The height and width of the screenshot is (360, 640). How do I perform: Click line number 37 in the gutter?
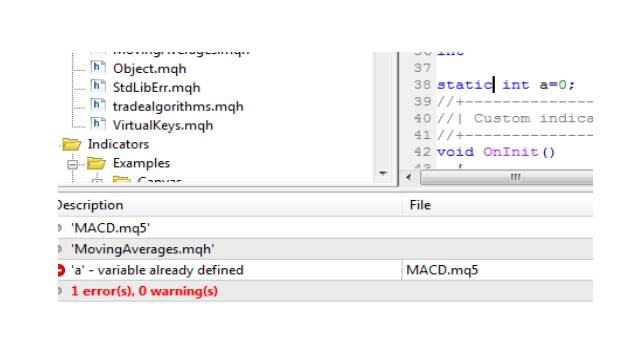coord(422,68)
